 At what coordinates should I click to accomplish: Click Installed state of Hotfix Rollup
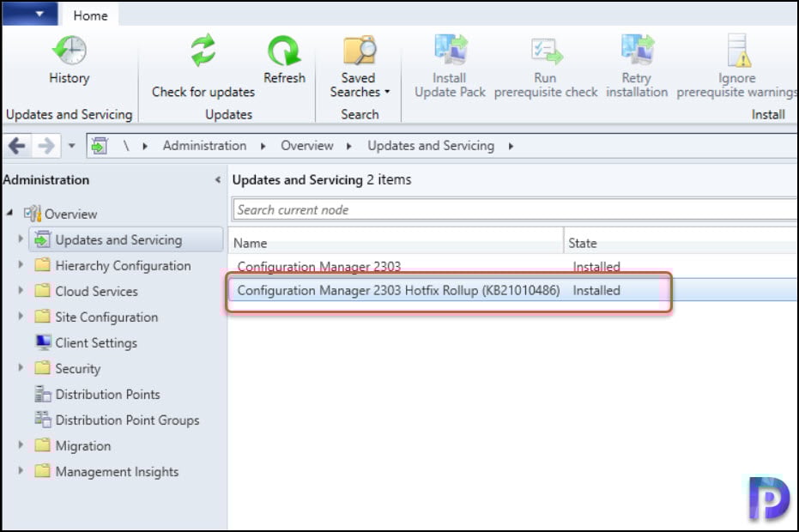point(596,291)
